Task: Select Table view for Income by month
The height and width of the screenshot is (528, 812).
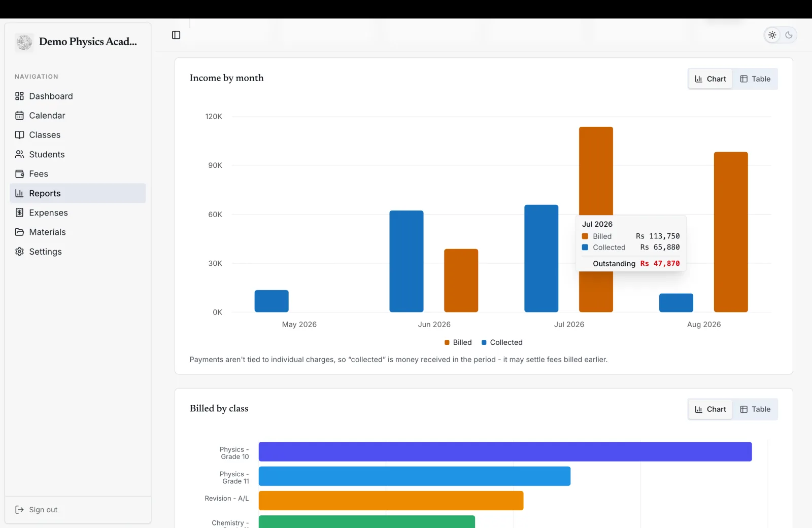Action: click(755, 79)
